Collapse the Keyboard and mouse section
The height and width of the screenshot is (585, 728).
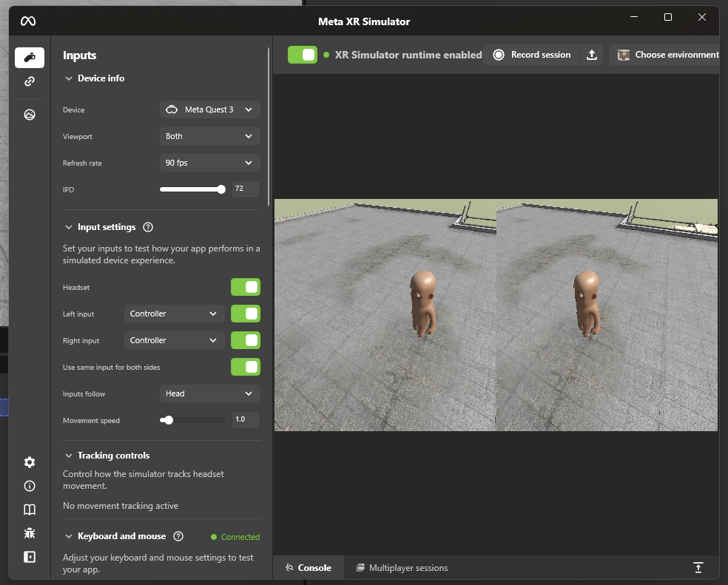tap(68, 536)
